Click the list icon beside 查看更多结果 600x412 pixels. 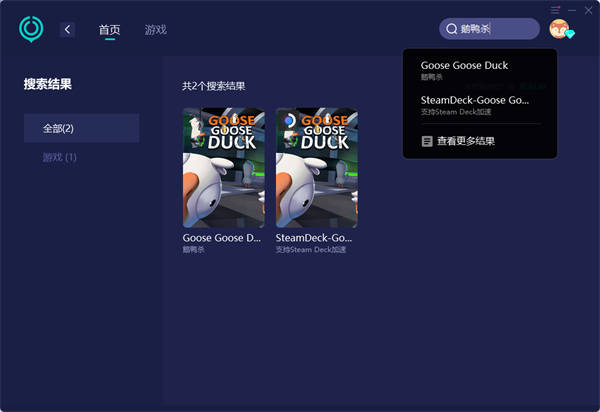(427, 141)
